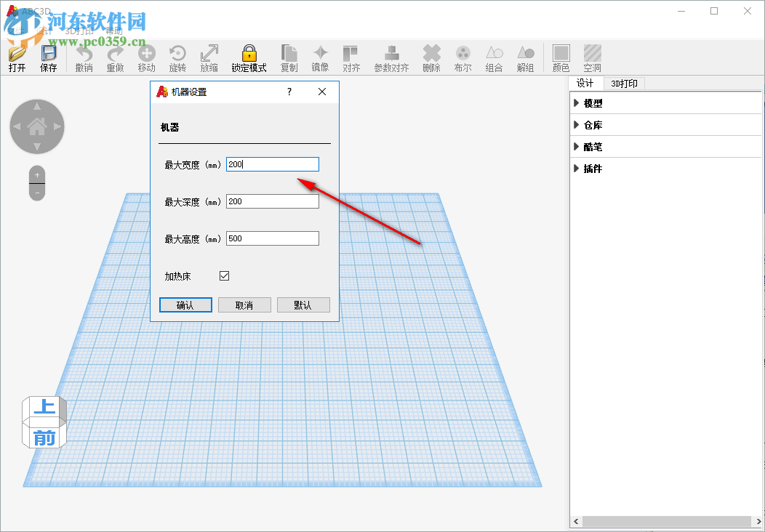Click the 保存 save disk icon
The height and width of the screenshot is (532, 765).
(48, 53)
